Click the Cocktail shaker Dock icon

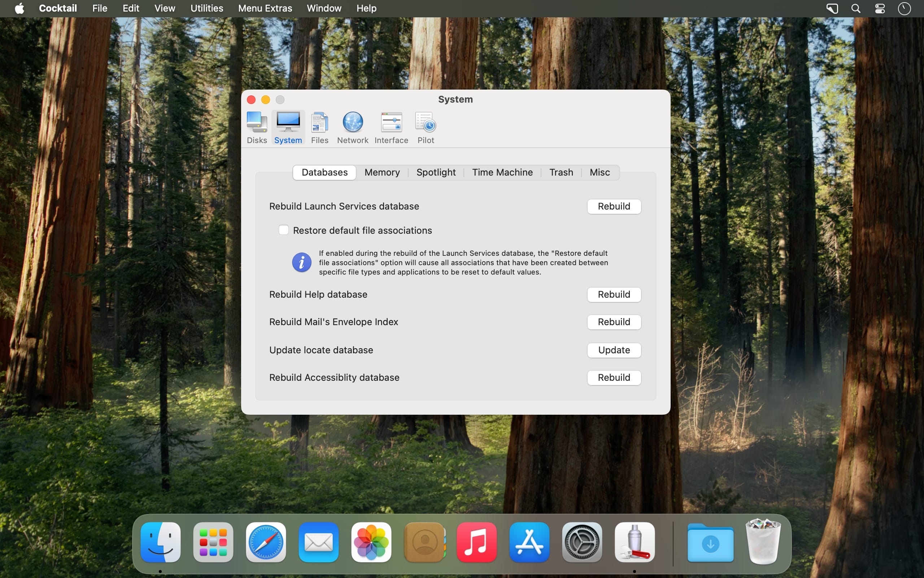point(635,542)
